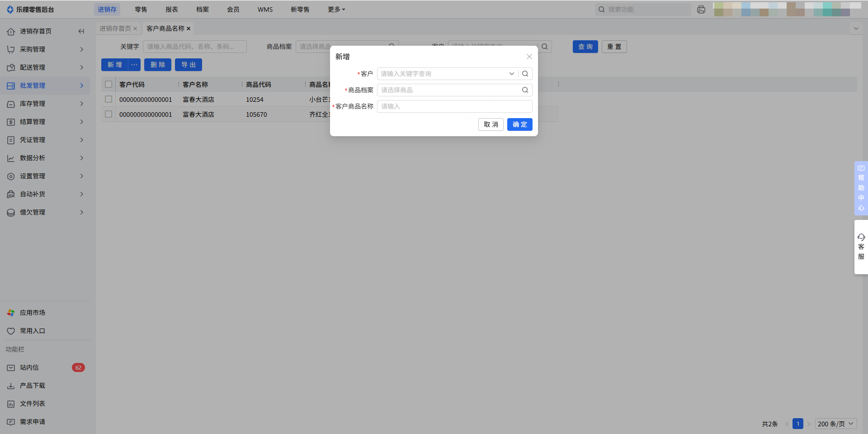Expand the tab list chevron at right
The width and height of the screenshot is (868, 434).
[856, 29]
